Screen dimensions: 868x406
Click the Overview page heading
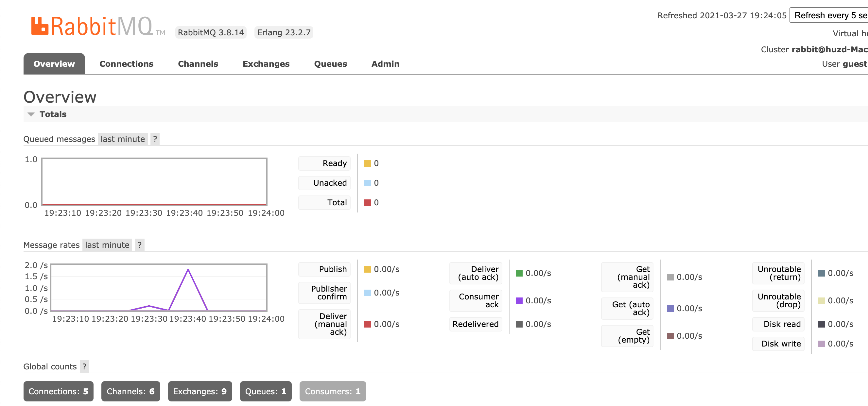(x=60, y=97)
